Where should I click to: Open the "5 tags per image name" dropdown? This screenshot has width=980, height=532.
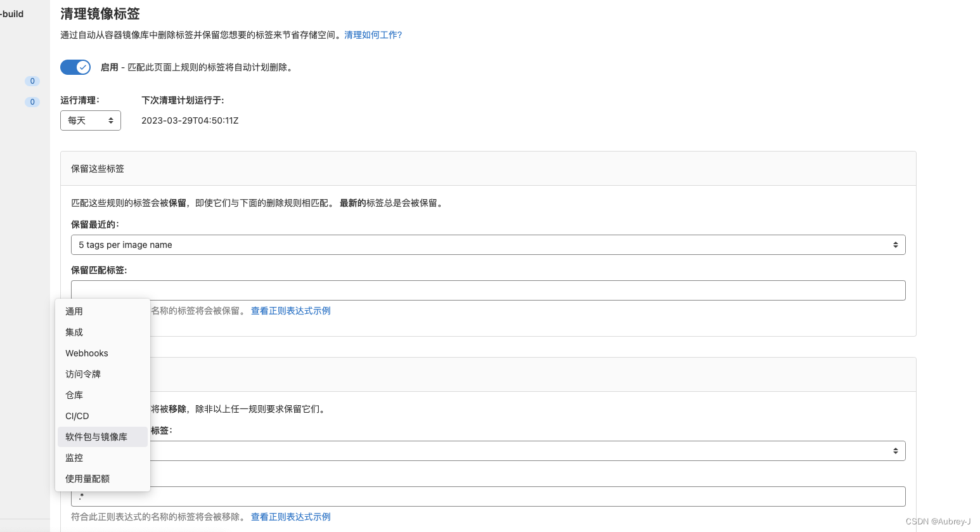[x=488, y=244]
